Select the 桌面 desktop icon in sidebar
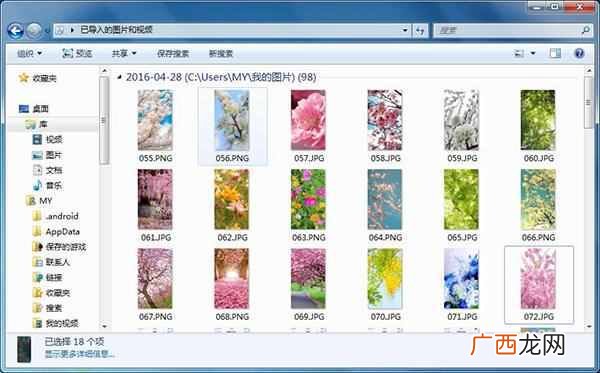This screenshot has height=373, width=600. (24, 109)
